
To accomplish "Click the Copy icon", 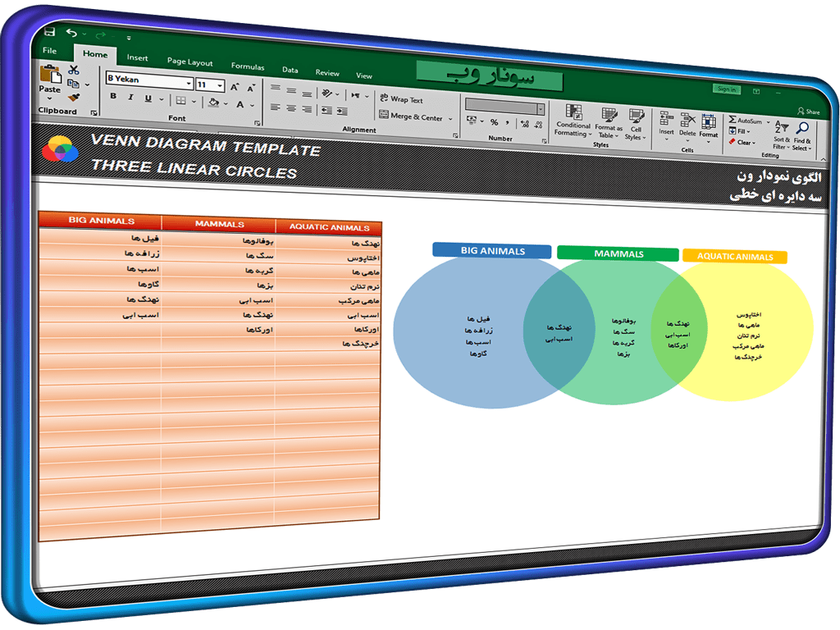I will [x=73, y=84].
